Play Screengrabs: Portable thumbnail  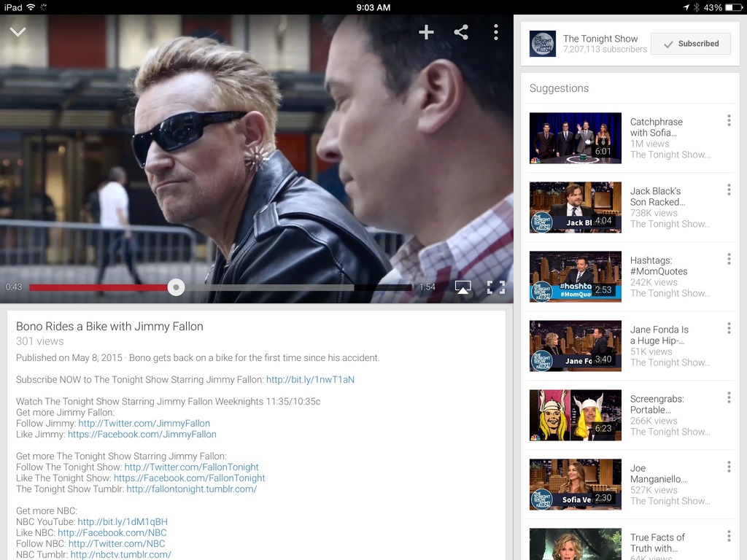click(576, 415)
